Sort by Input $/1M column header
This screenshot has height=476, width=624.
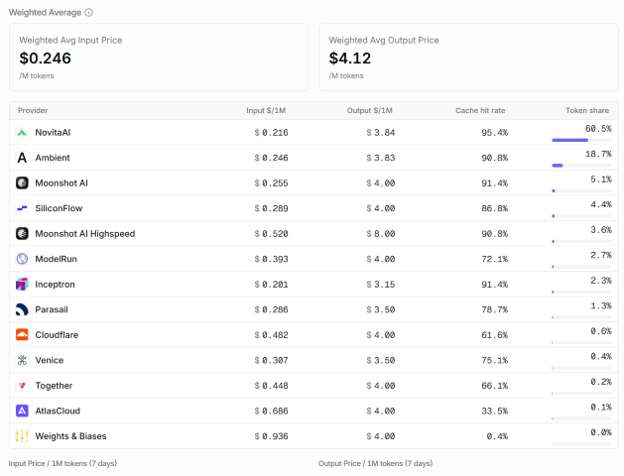click(x=266, y=110)
